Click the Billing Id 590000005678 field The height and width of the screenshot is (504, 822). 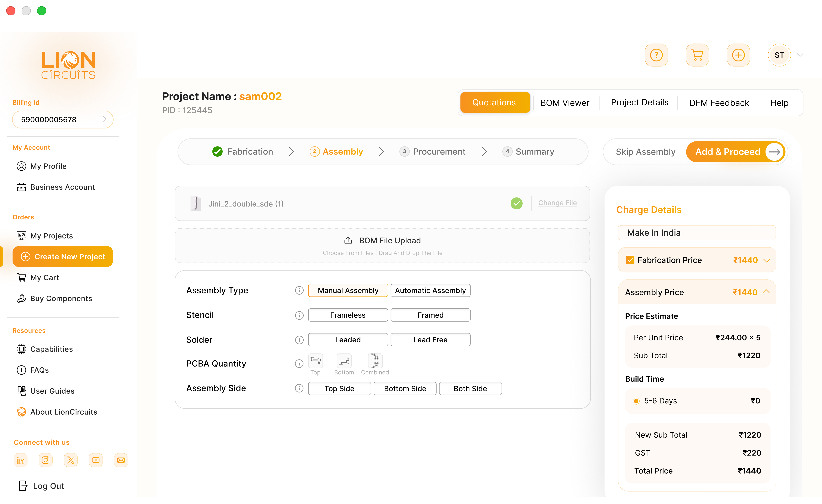(63, 119)
